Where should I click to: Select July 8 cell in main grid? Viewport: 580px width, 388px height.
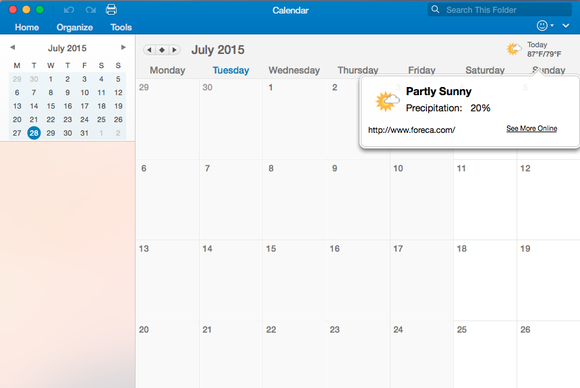pyautogui.click(x=295, y=200)
